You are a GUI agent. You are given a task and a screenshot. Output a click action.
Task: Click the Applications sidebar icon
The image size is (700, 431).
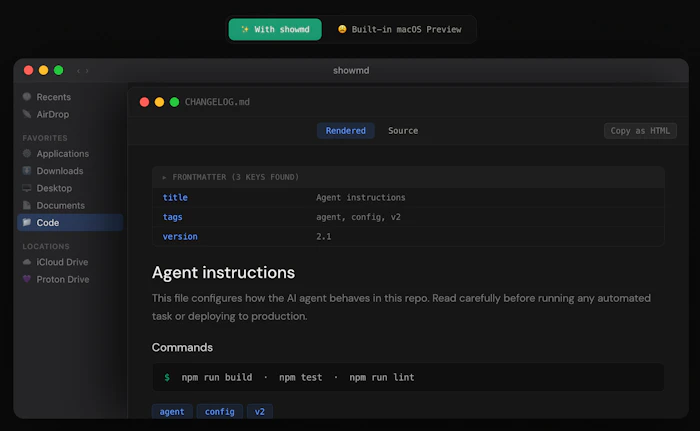click(x=27, y=153)
